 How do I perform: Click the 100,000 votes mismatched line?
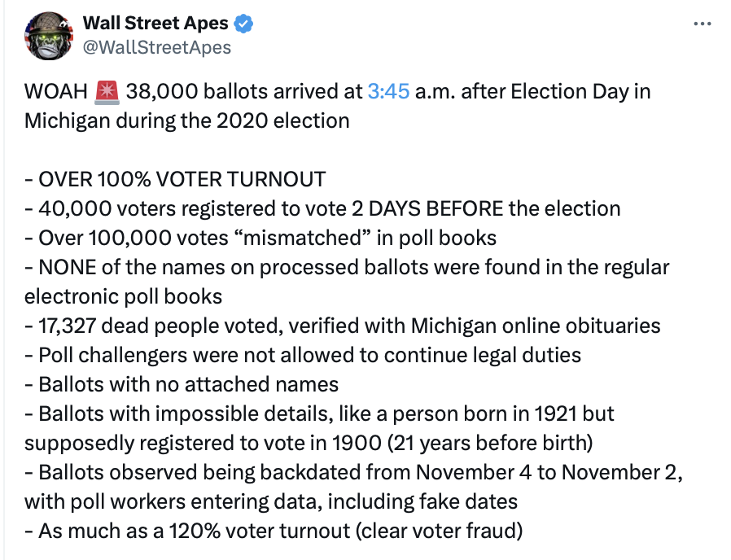[260, 238]
